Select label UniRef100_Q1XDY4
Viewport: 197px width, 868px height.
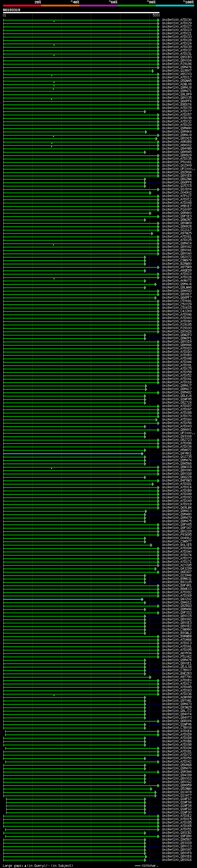click(x=177, y=189)
